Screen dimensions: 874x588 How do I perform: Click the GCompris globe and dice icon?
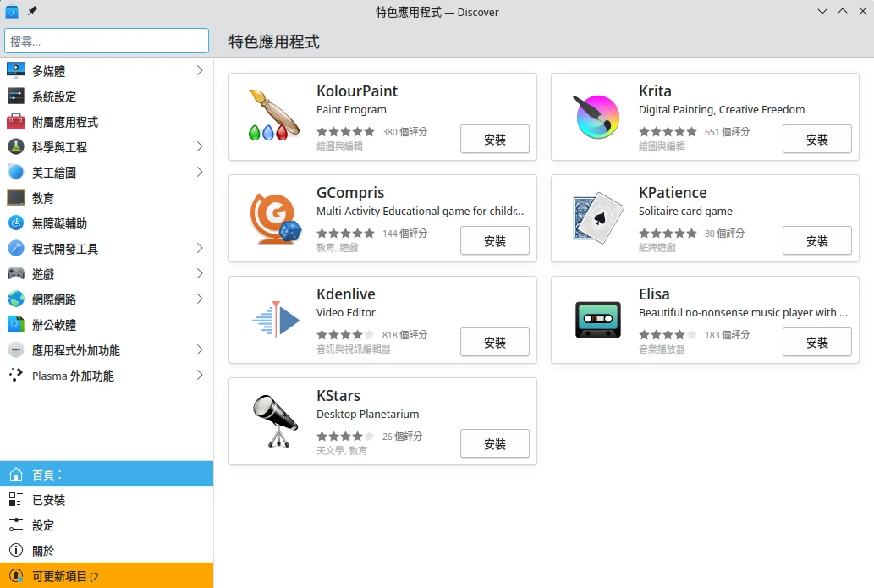point(275,219)
